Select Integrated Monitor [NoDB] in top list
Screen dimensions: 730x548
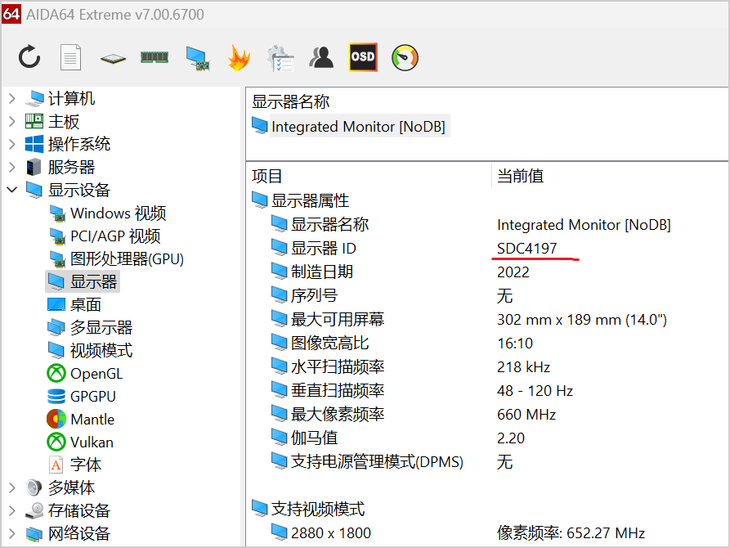point(358,126)
